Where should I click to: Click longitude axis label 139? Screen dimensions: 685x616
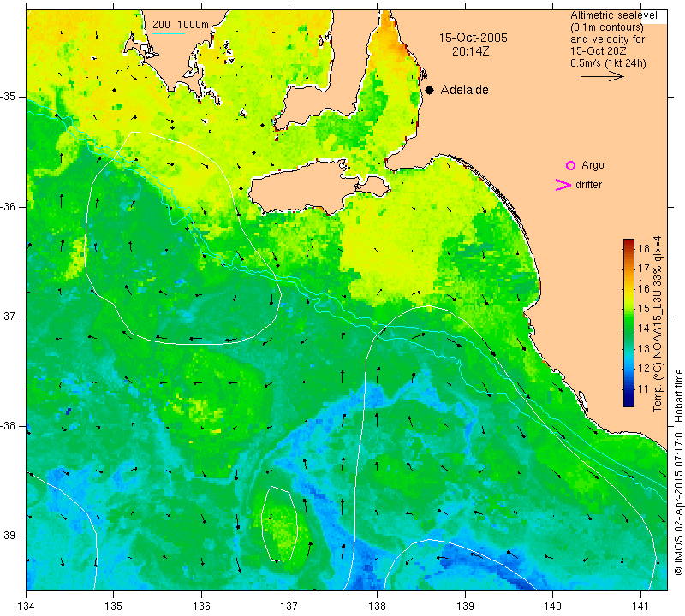tap(465, 607)
